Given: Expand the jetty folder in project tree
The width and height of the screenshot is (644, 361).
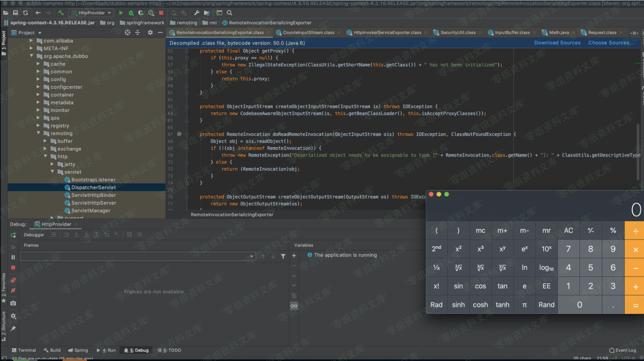Looking at the screenshot, I should click(x=52, y=164).
